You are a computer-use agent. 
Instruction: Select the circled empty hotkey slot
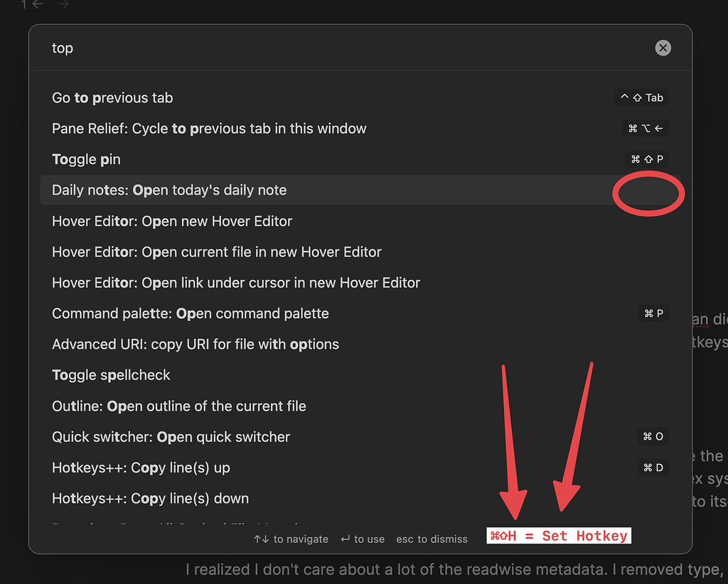click(648, 193)
